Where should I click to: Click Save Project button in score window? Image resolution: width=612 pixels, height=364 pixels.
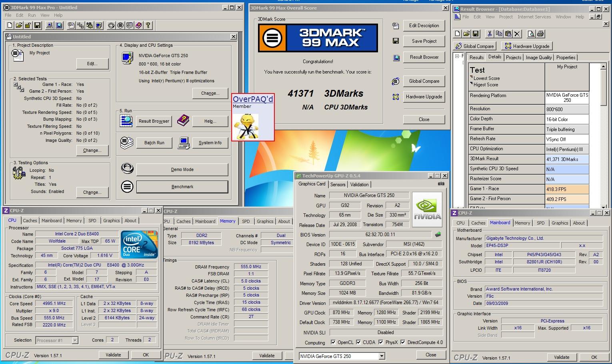[424, 41]
